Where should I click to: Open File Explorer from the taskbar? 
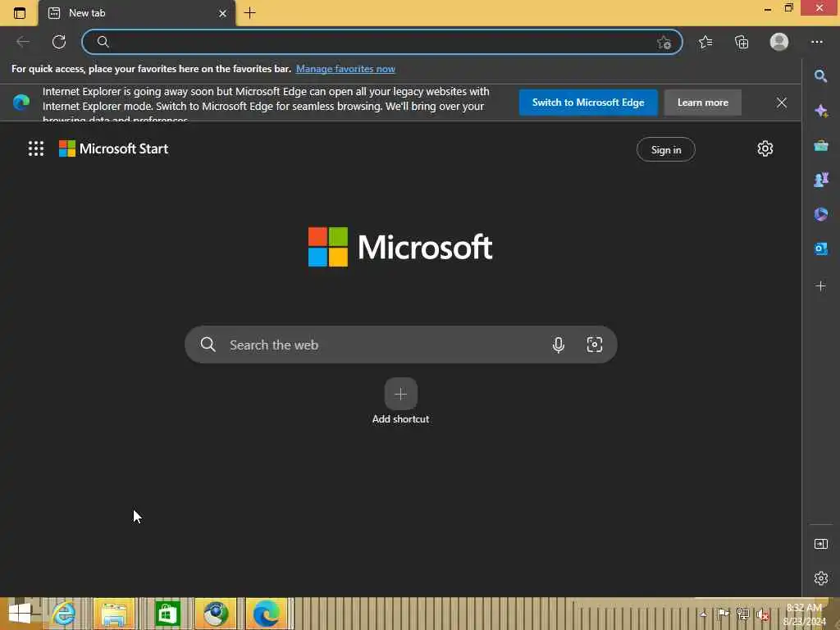[114, 614]
